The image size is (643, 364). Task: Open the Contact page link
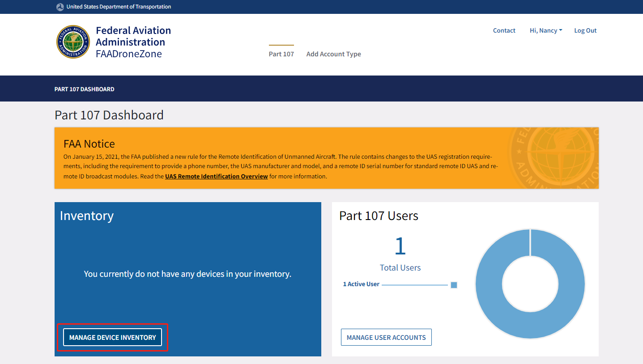(504, 30)
